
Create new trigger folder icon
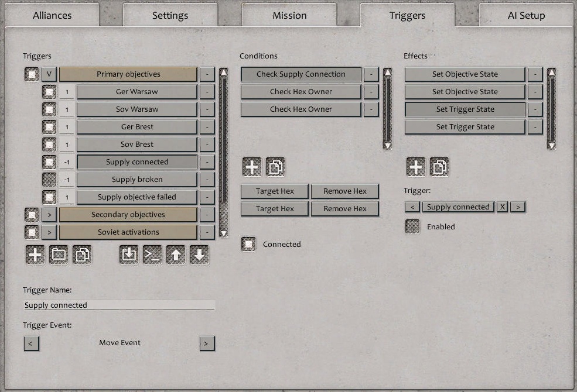[59, 255]
